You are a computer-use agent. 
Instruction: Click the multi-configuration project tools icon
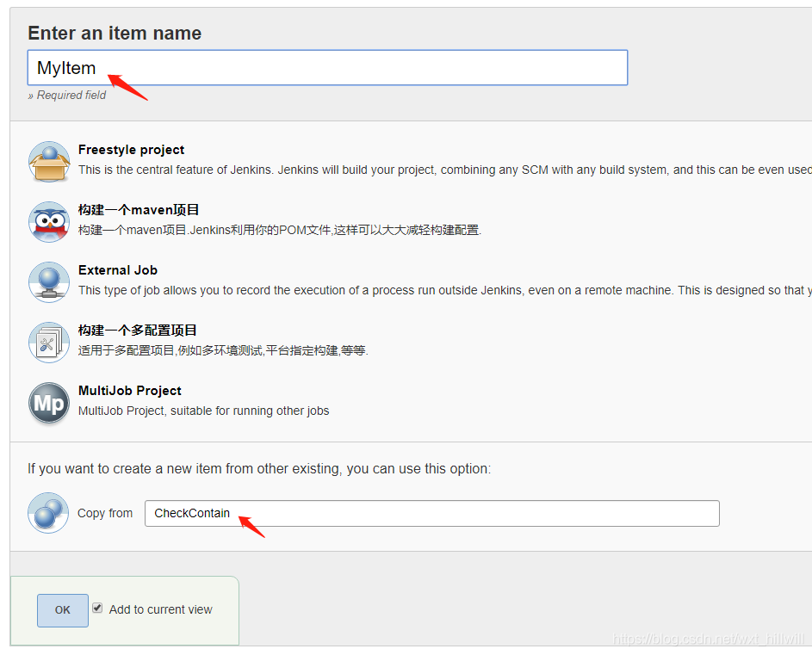tap(49, 343)
